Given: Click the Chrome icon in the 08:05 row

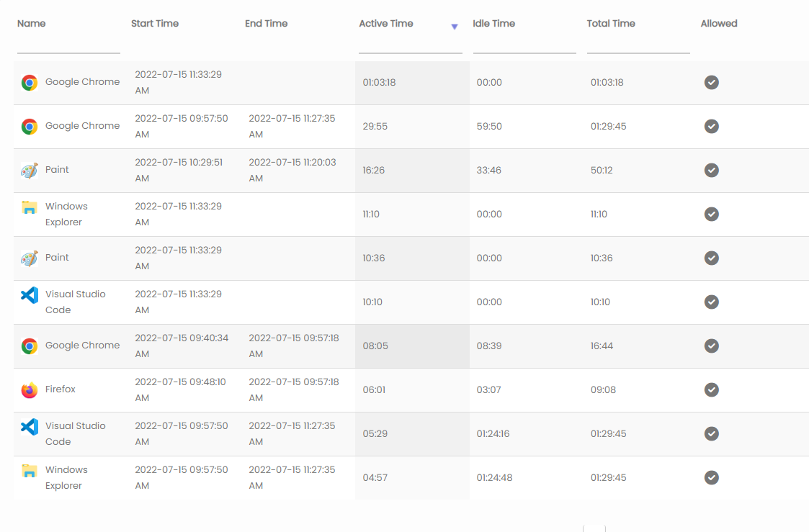Looking at the screenshot, I should click(x=29, y=346).
